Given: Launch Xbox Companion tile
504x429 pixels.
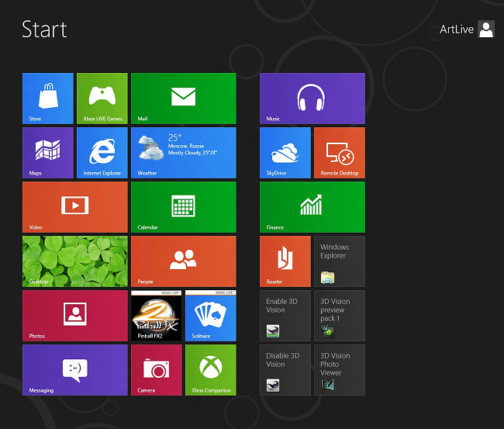Looking at the screenshot, I should point(211,370).
